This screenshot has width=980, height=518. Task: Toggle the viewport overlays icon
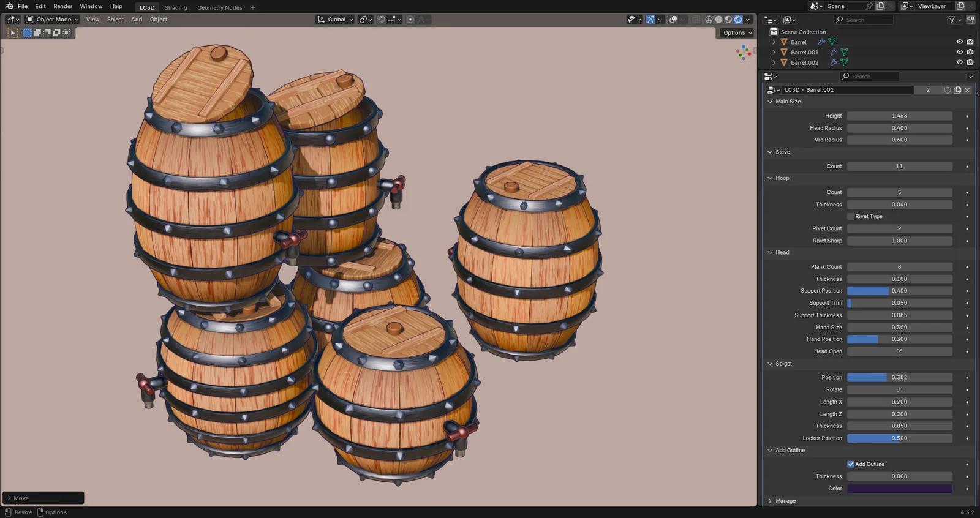pos(673,20)
